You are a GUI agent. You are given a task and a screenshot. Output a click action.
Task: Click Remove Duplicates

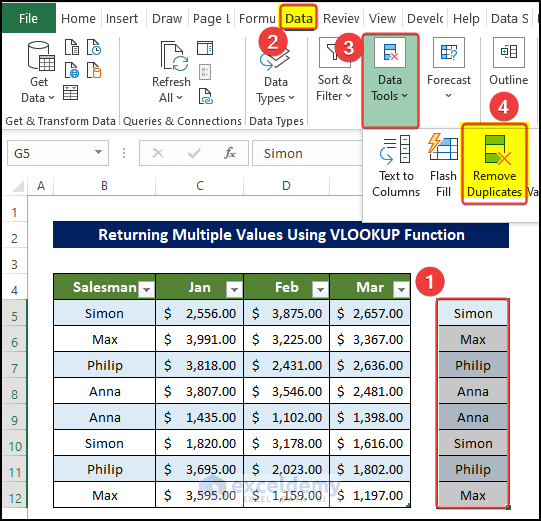(x=494, y=164)
